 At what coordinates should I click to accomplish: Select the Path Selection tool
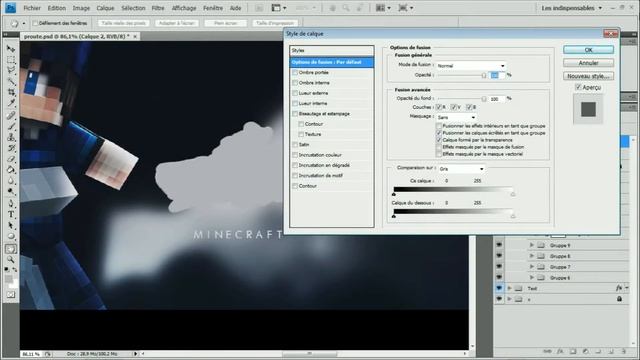11,225
